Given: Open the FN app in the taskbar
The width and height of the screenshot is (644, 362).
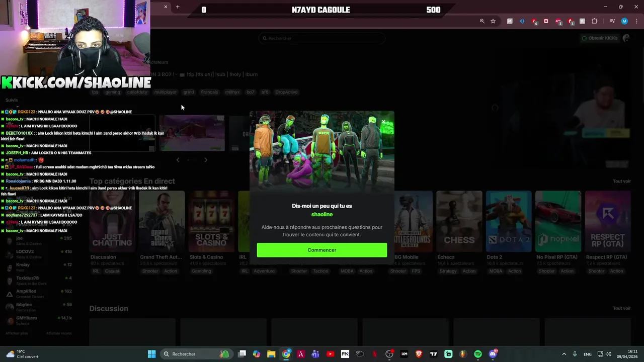Looking at the screenshot, I should click(345, 354).
